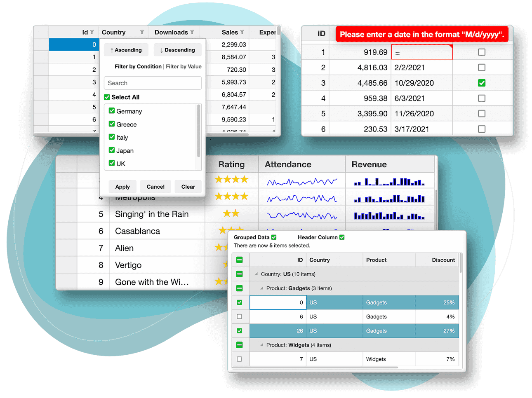This screenshot has width=532, height=398.
Task: Uncheck the Germany filter checkbox
Action: [112, 111]
